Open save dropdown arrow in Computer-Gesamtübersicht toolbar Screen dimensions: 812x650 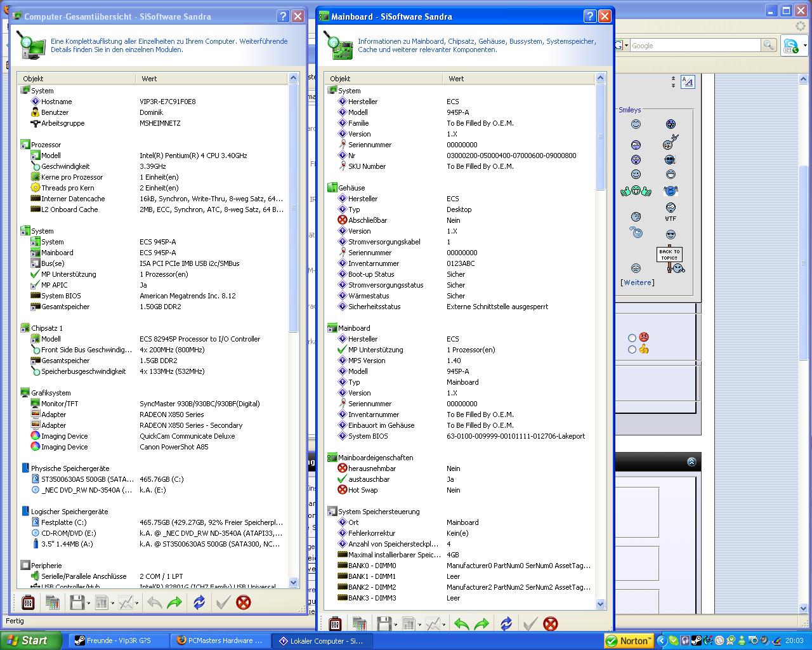tap(89, 603)
